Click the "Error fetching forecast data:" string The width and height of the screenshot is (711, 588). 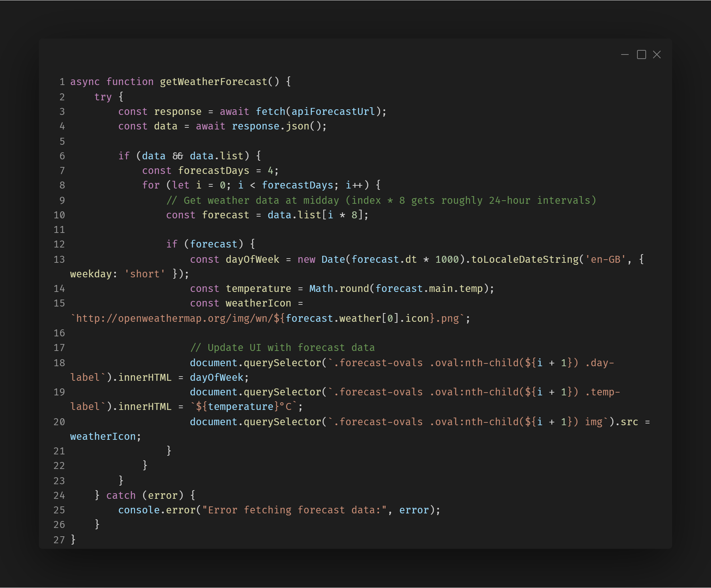click(x=294, y=510)
